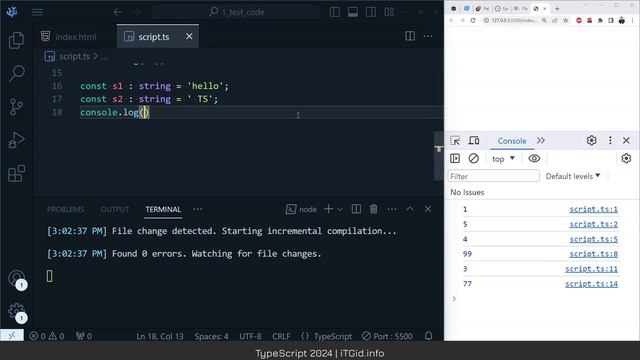Toggle the console sidebar
This screenshot has width=640, height=360.
[x=455, y=158]
